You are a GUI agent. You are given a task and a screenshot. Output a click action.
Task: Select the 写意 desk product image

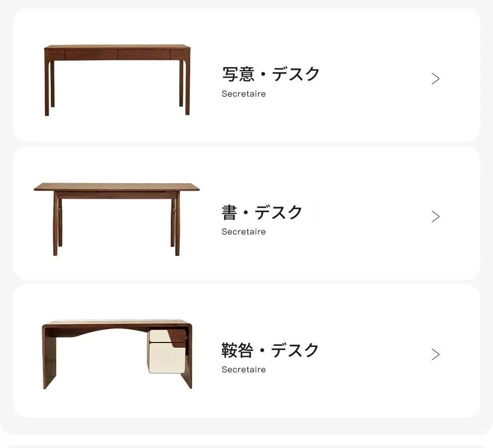click(x=118, y=80)
